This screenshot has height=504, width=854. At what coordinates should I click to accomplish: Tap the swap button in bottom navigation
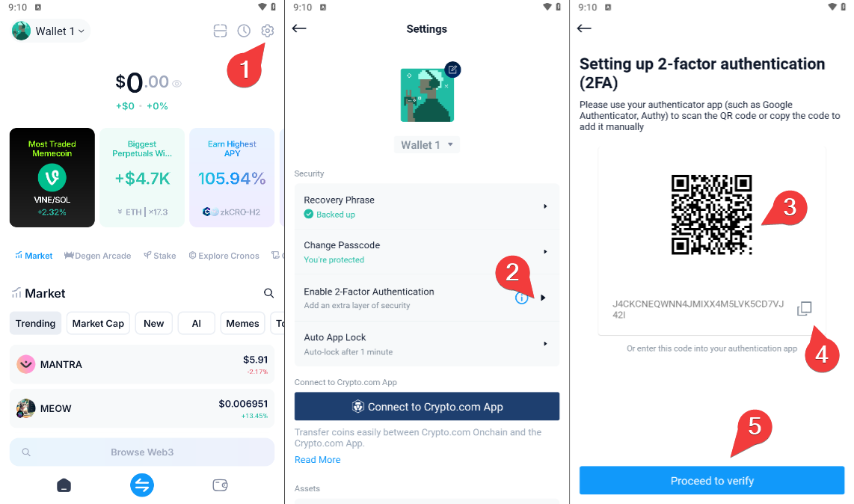click(141, 485)
